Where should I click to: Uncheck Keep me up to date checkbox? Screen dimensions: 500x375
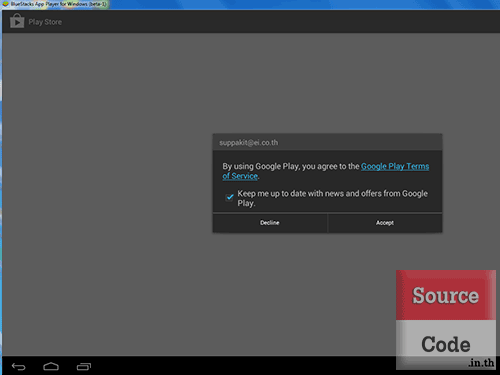click(x=229, y=197)
